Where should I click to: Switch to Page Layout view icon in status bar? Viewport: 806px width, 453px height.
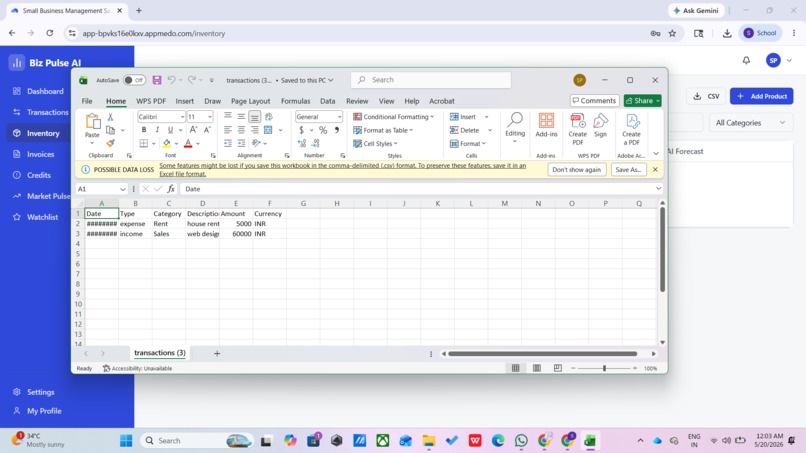click(537, 368)
